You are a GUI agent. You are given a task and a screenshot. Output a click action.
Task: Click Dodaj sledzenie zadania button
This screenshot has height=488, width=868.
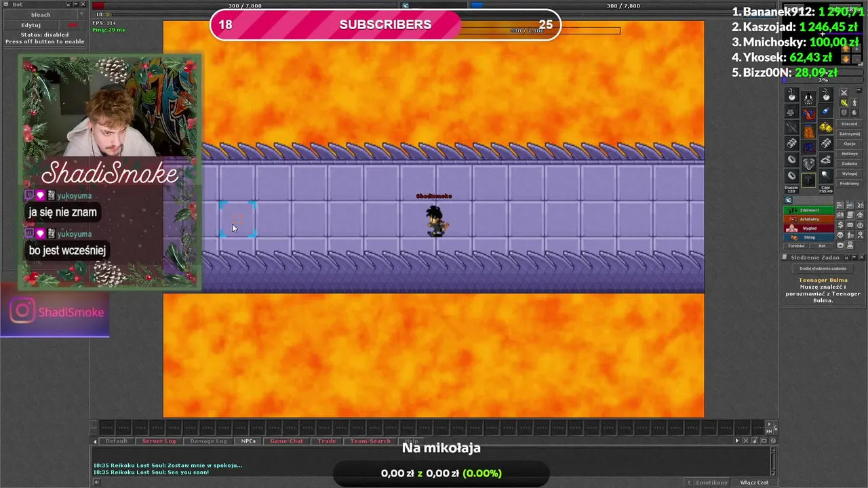pos(823,268)
